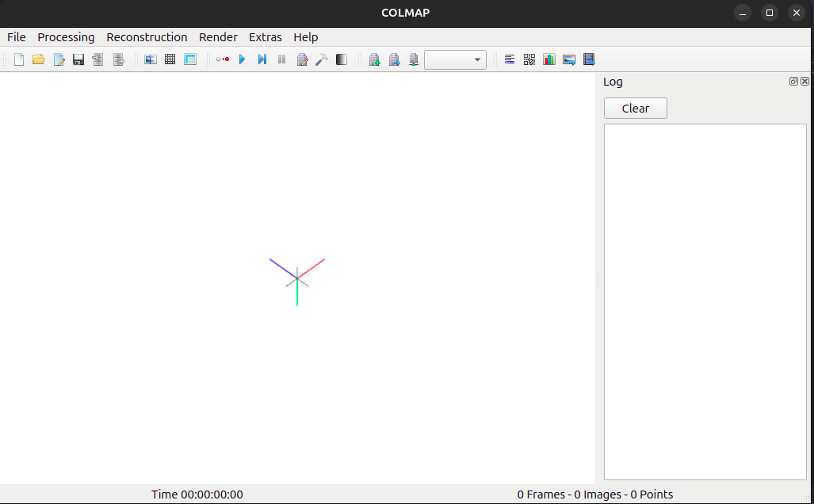Image resolution: width=814 pixels, height=504 pixels.
Task: Minimize the COLMAP window
Action: point(743,13)
